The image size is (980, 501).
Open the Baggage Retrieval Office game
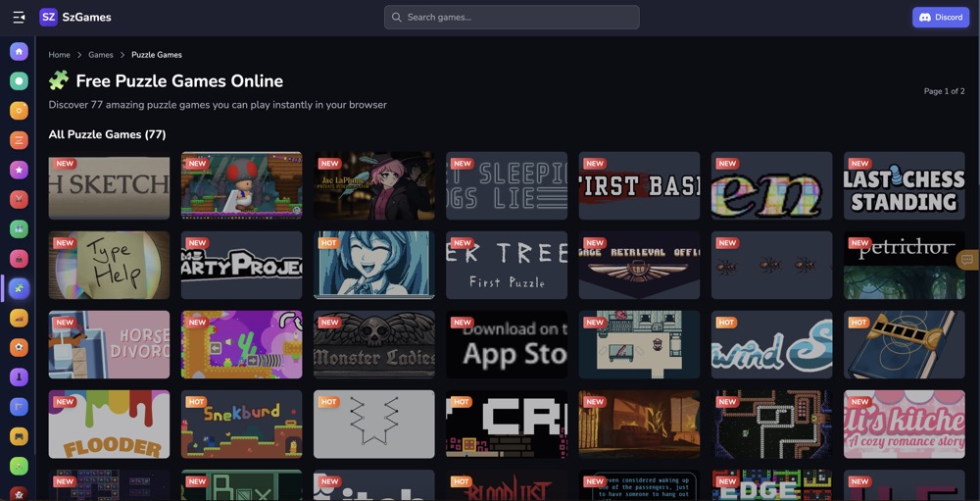(639, 265)
